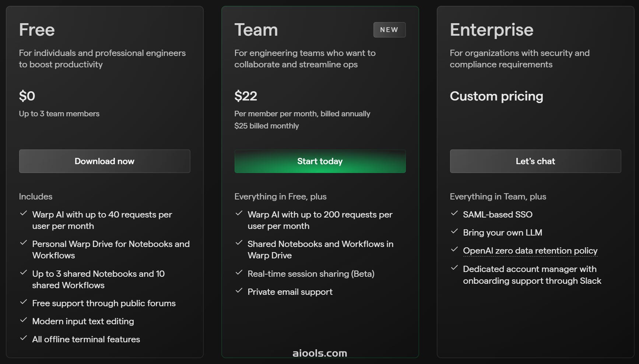This screenshot has height=364, width=639.
Task: Click 'Warp AI with up to 40 requests' text
Action: (102, 220)
